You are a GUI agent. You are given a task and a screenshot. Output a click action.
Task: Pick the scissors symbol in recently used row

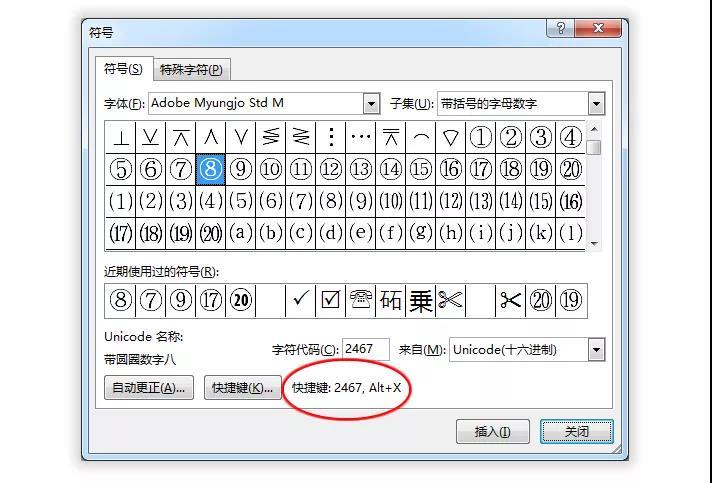click(451, 300)
